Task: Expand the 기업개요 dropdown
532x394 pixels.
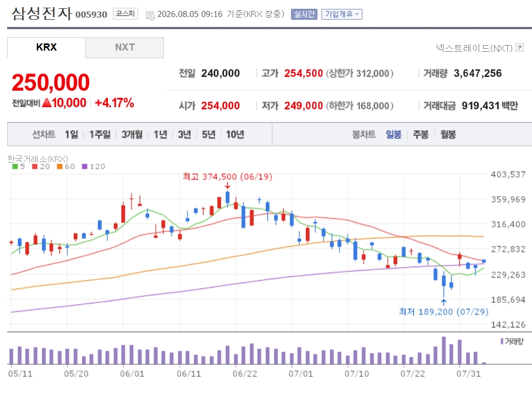Action: tap(342, 14)
